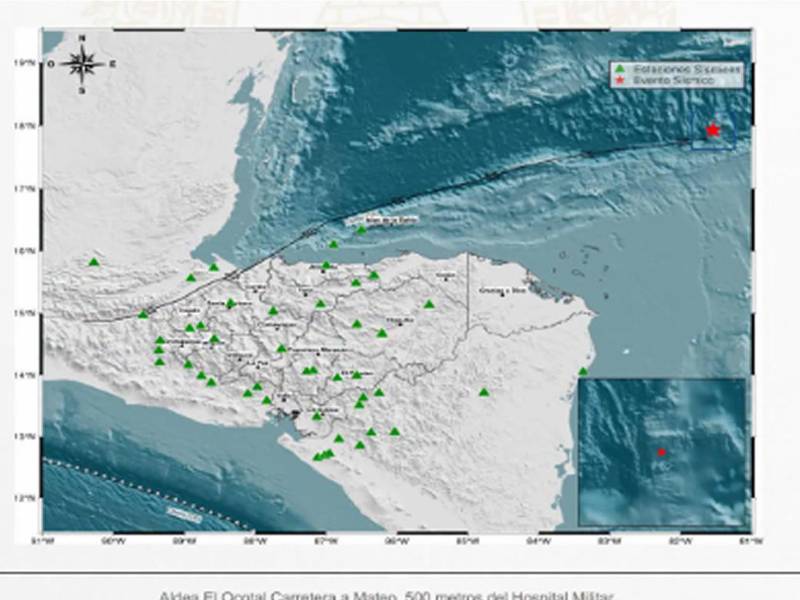The image size is (800, 600).
Task: Click the 15°N latitude label
Action: (25, 313)
